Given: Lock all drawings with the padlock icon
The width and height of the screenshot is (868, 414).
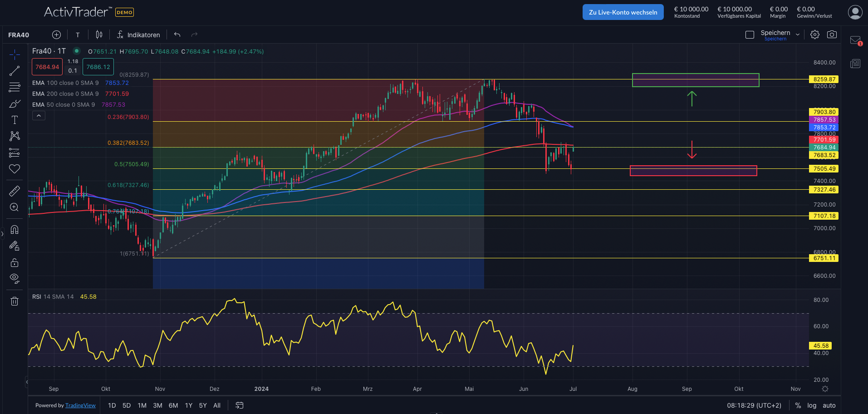Looking at the screenshot, I should (x=15, y=263).
